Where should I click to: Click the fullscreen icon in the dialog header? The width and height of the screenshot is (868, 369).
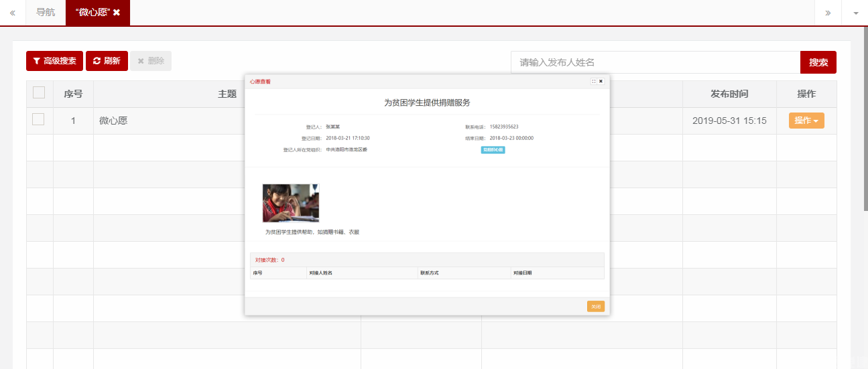coord(594,82)
